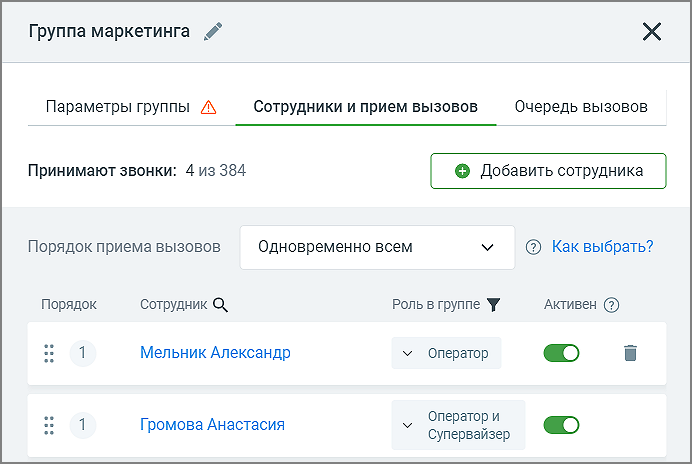
Task: Open the Одновременно всем dropdown
Action: pos(377,247)
